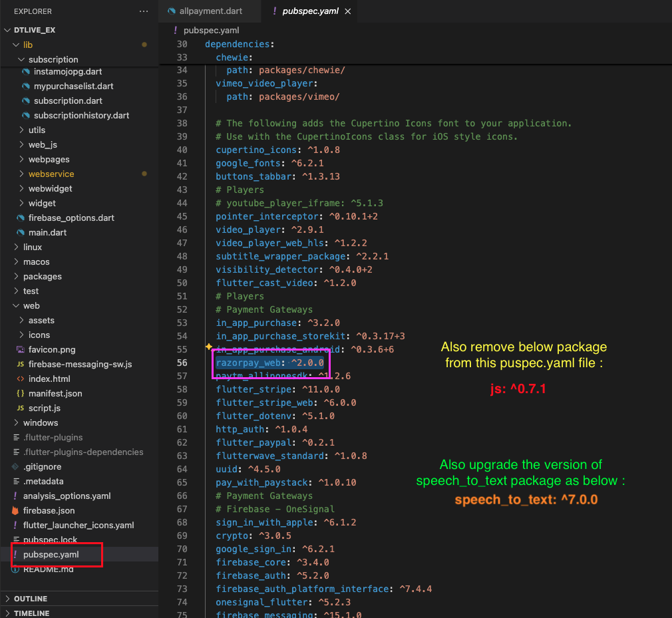This screenshot has width=672, height=618.
Task: Select the pubspec.yaml editor tab
Action: click(309, 11)
